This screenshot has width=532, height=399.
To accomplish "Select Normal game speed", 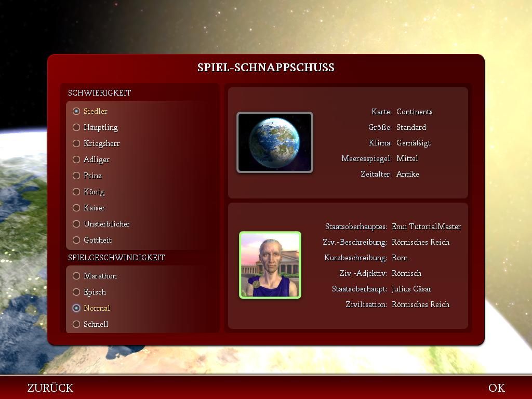I will tap(76, 308).
